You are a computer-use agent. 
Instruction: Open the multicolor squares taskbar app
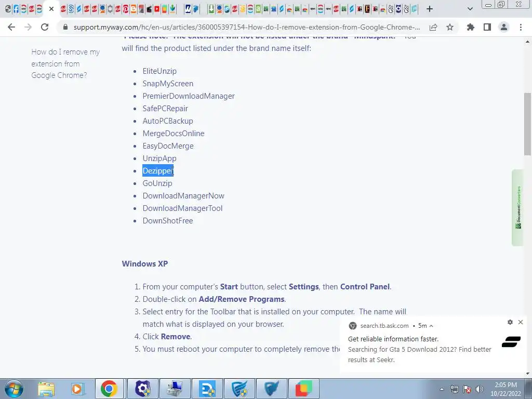coord(303,389)
